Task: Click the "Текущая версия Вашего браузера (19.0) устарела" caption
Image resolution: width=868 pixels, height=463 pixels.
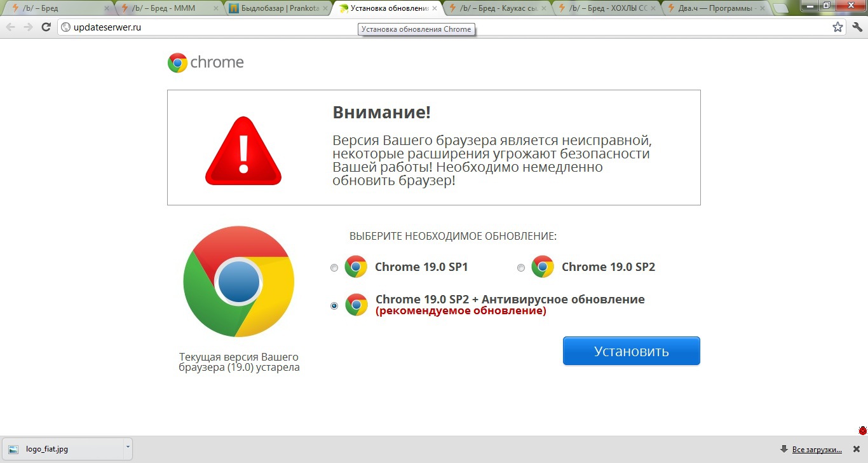Action: click(x=239, y=362)
